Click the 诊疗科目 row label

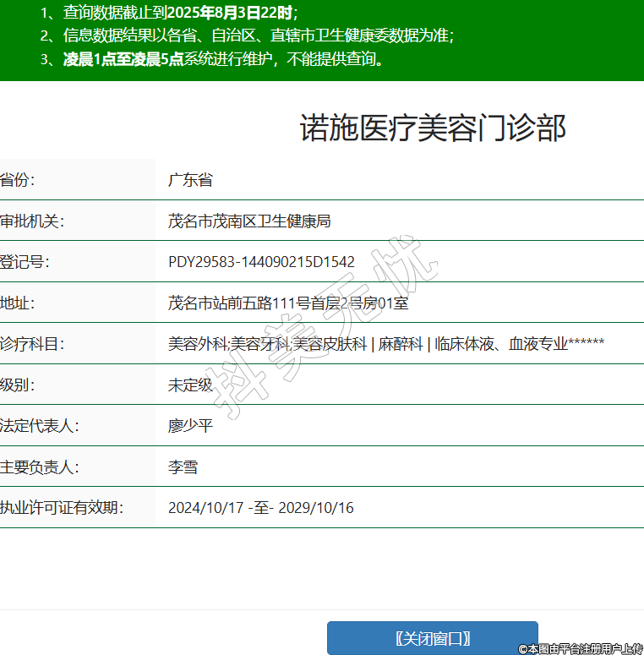(x=33, y=344)
